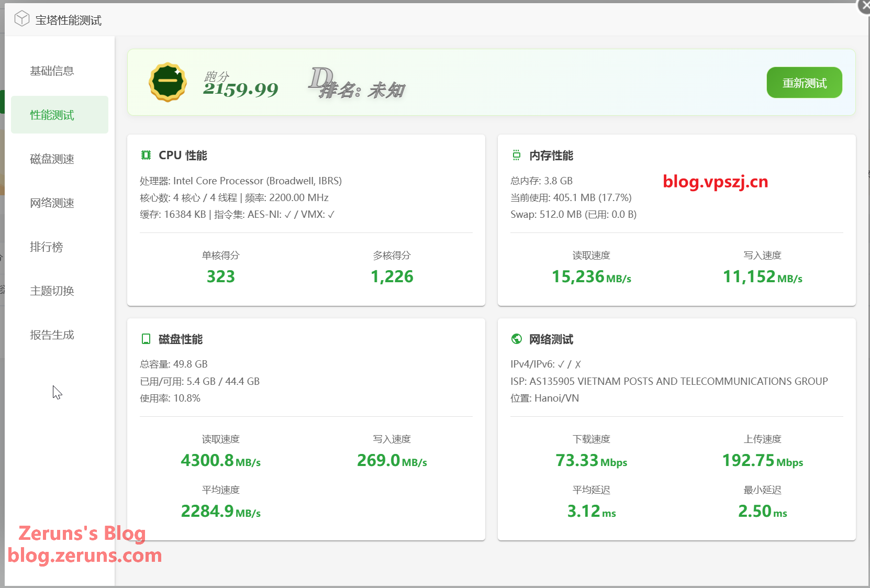Click the CPU chip icon

[146, 155]
